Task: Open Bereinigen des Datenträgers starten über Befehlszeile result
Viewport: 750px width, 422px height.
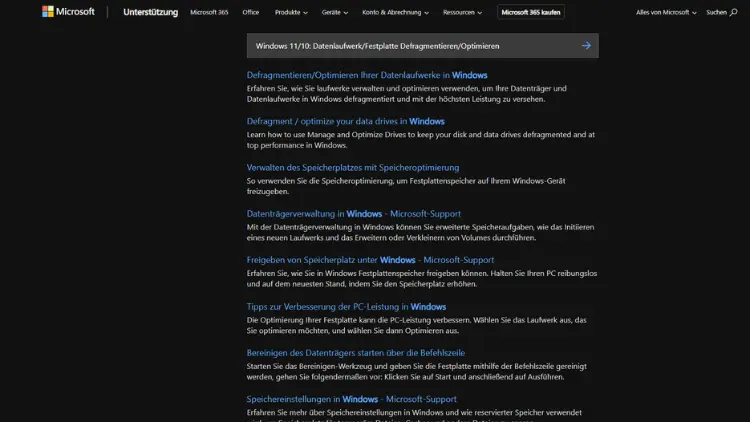Action: (x=355, y=353)
